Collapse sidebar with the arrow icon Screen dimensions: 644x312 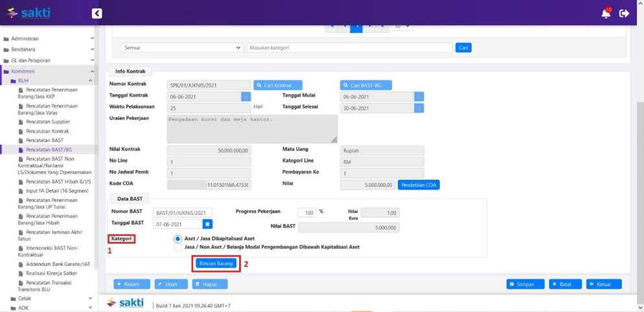97,13
